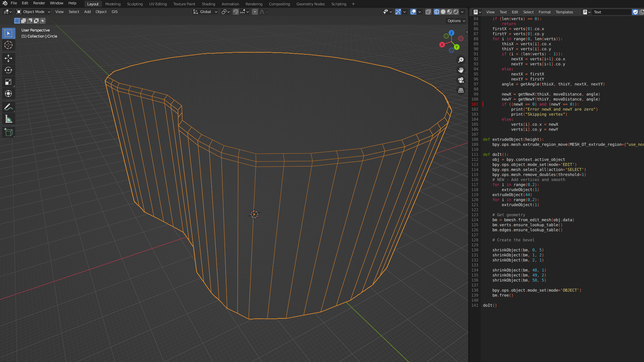Viewport: 644px width, 362px height.
Task: Open the GIS menu in viewport
Action: pos(114,12)
